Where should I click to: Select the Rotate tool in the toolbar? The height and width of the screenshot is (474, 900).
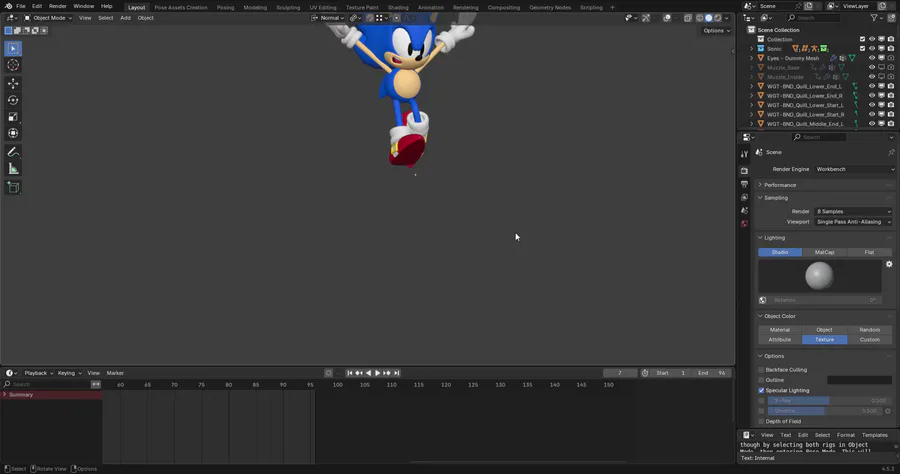click(x=13, y=100)
